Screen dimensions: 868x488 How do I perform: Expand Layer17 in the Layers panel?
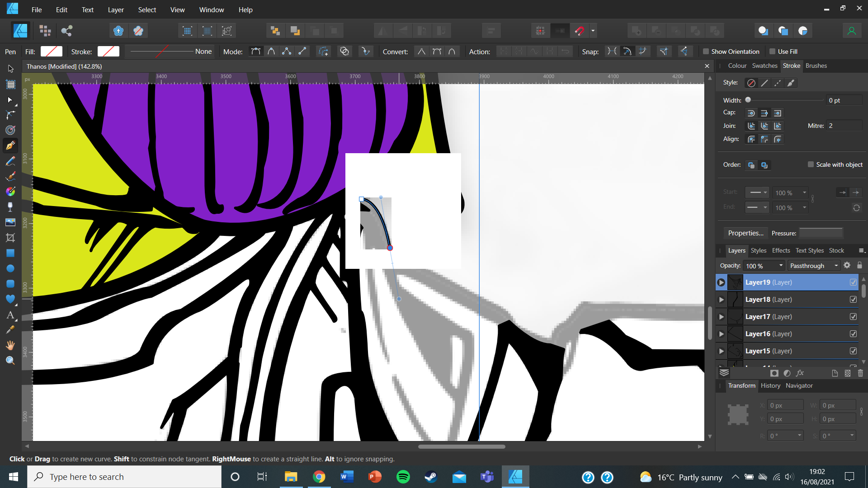pyautogui.click(x=722, y=317)
